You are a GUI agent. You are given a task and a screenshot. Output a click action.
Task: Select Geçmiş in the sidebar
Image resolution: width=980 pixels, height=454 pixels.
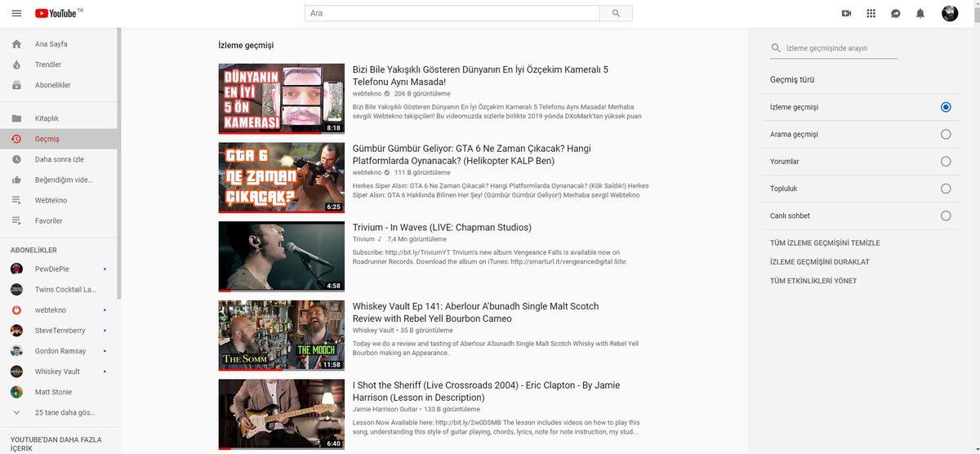[x=60, y=139]
